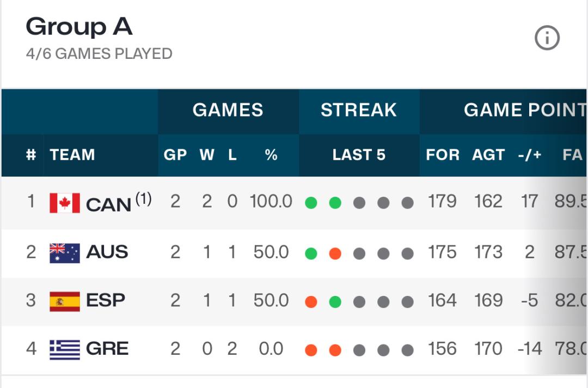Click the Group A title
Image resolution: width=588 pixels, height=388 pixels.
click(79, 27)
